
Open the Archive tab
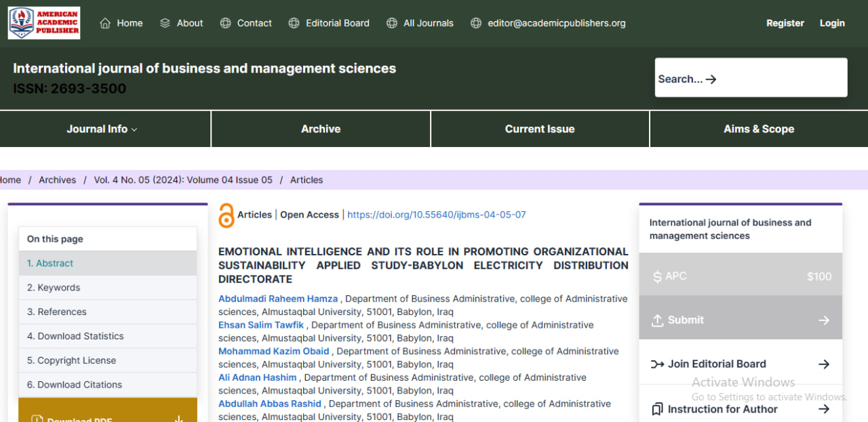click(x=321, y=129)
